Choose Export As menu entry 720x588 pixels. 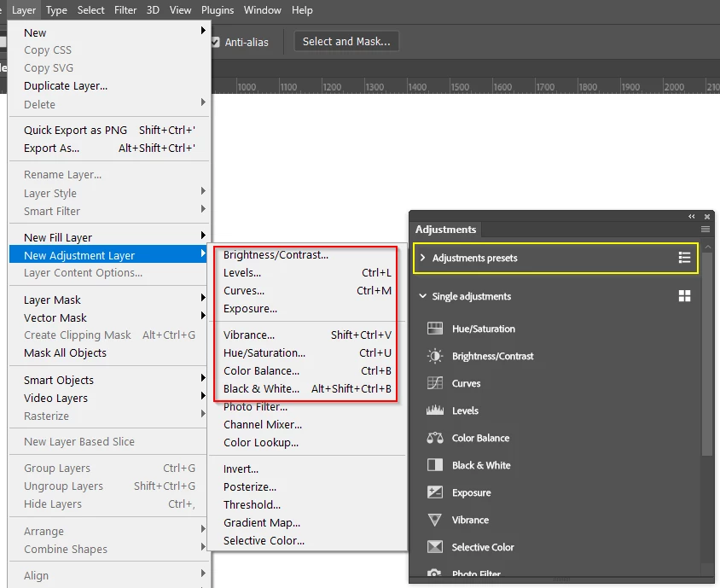tap(109, 148)
